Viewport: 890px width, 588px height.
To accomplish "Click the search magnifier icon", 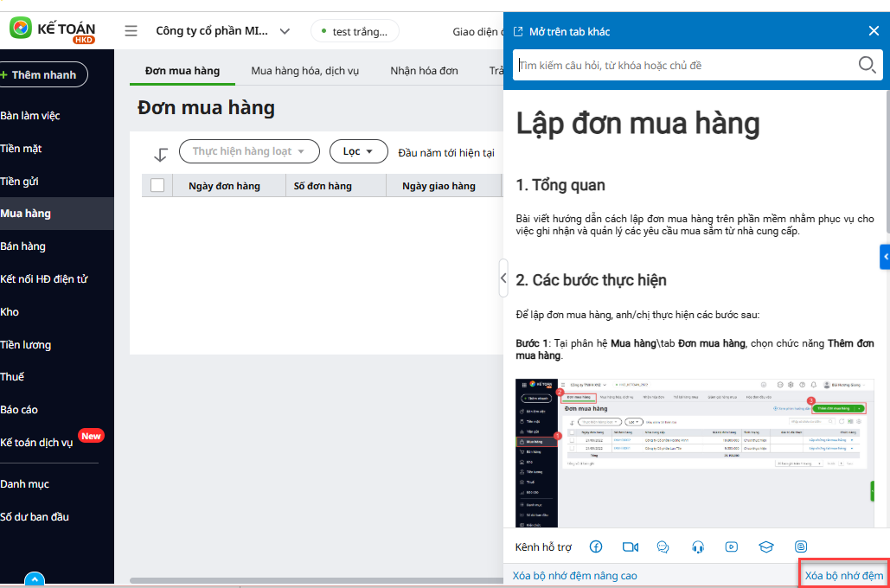I will click(x=867, y=65).
